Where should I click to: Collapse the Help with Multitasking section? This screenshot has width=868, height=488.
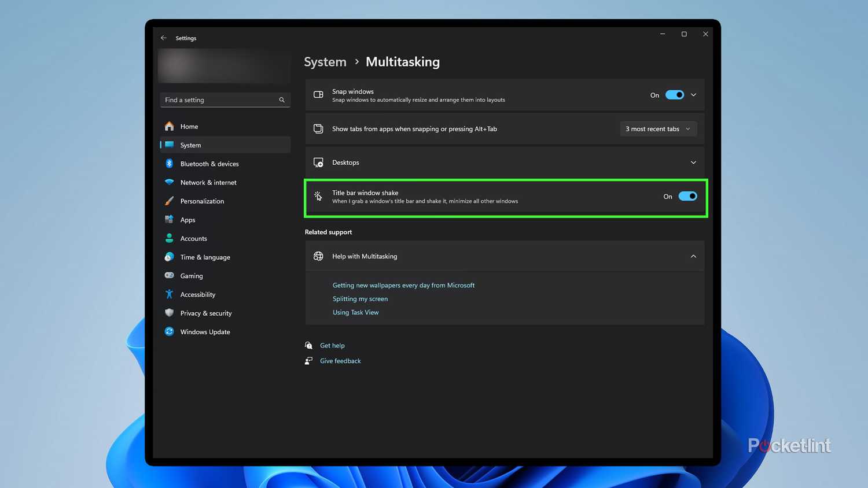pos(693,256)
